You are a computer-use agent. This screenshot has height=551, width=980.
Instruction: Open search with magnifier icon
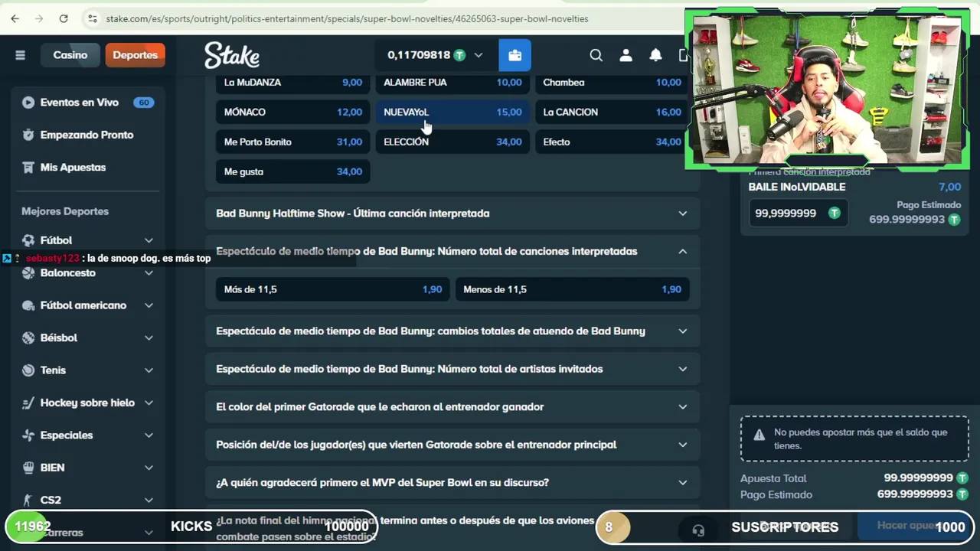pyautogui.click(x=596, y=55)
